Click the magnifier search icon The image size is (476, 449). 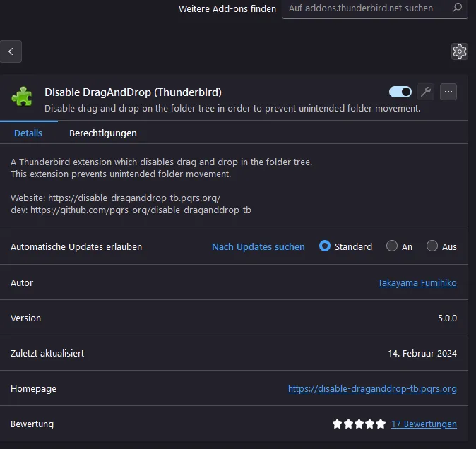coord(457,8)
